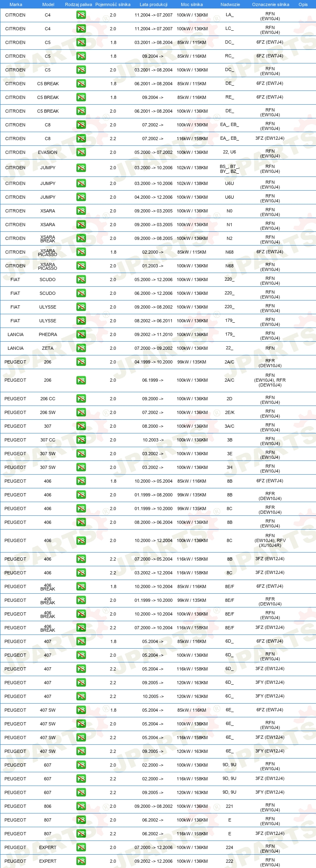The width and height of the screenshot is (316, 868).
Task: Select the fuel icon in the Xsara Break row
Action: pyautogui.click(x=81, y=238)
